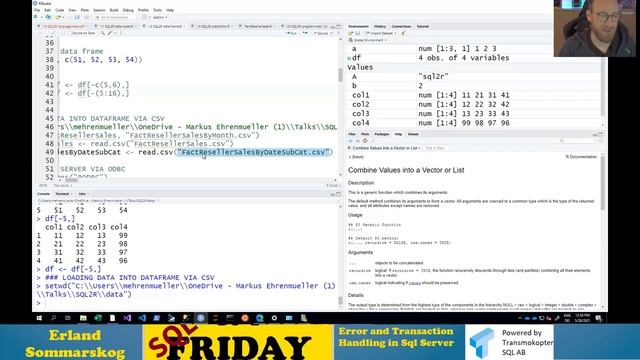Open the Session menu

click(x=99, y=10)
